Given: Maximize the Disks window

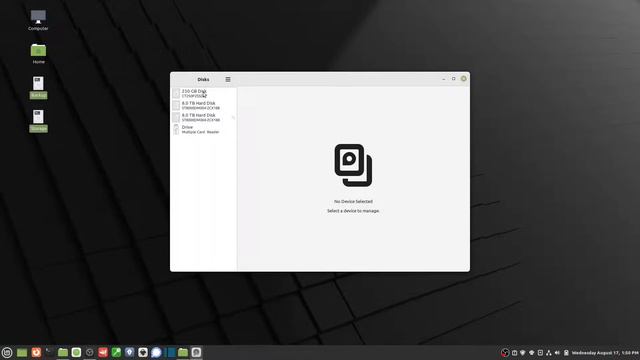Looking at the screenshot, I should (x=453, y=79).
